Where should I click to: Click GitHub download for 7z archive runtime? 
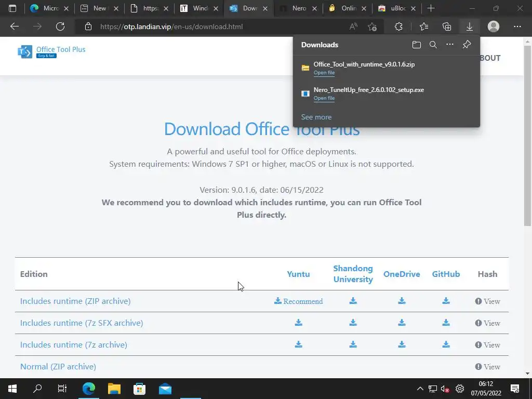[446, 344]
